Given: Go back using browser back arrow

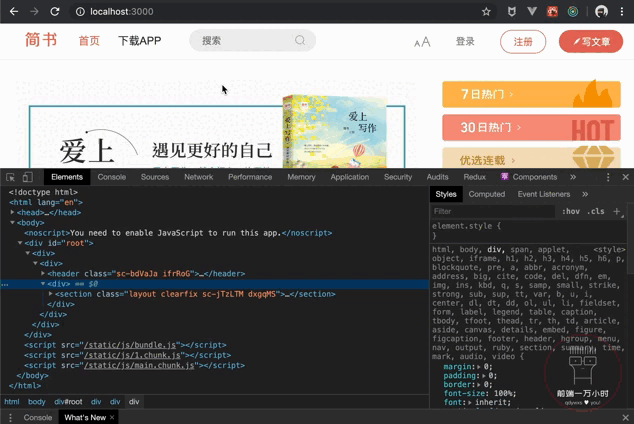Looking at the screenshot, I should click(x=14, y=11).
